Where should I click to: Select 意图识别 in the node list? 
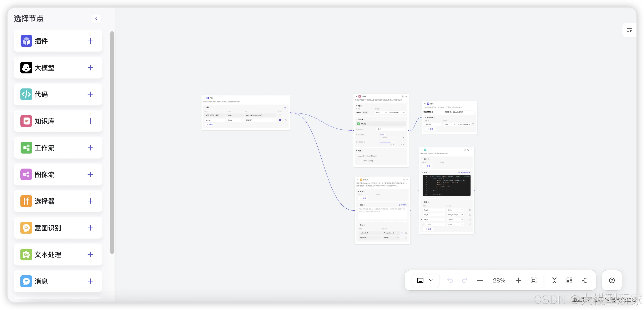click(48, 228)
